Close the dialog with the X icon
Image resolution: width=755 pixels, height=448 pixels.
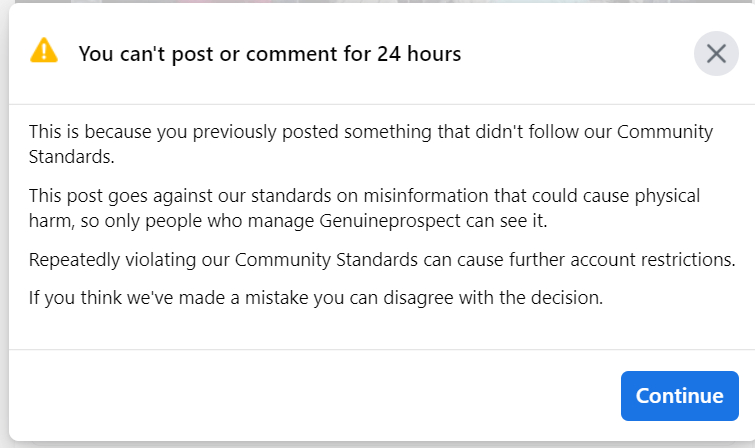716,54
